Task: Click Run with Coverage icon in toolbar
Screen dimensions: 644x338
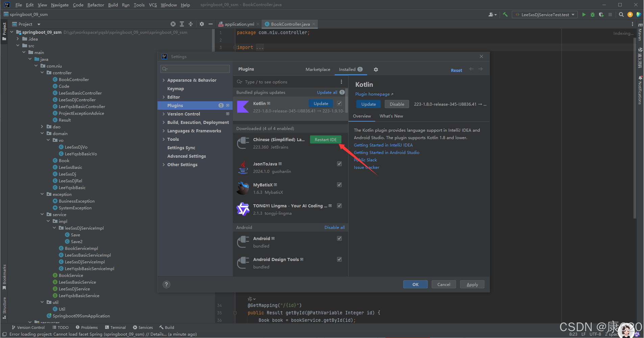Action: [x=601, y=15]
